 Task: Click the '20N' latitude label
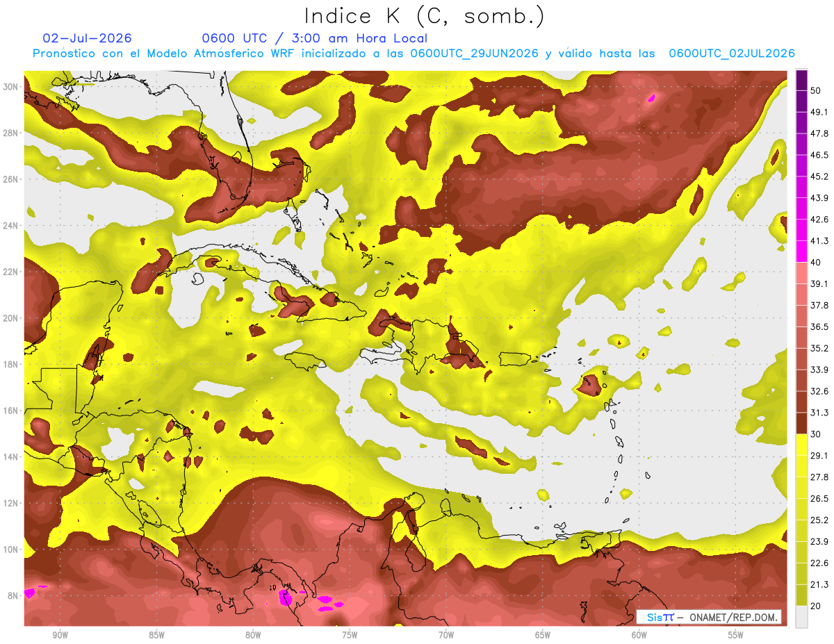point(10,318)
